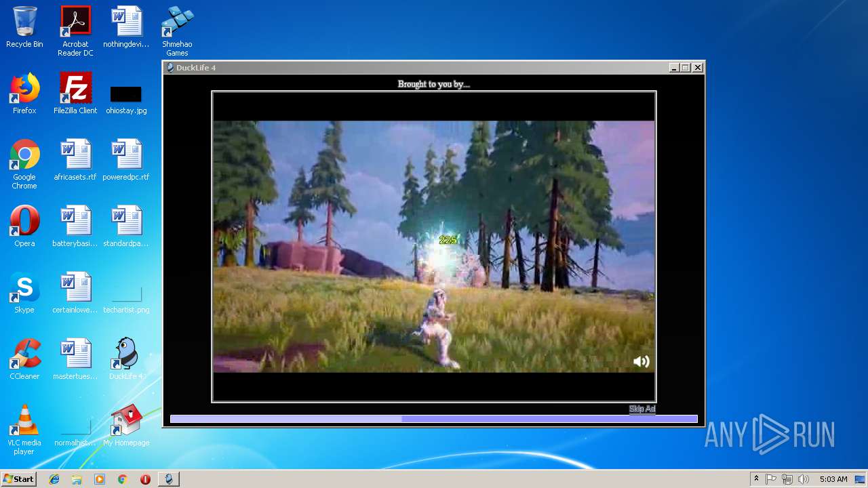The width and height of the screenshot is (868, 488).
Task: Click the Show desktop button
Action: pos(861,479)
